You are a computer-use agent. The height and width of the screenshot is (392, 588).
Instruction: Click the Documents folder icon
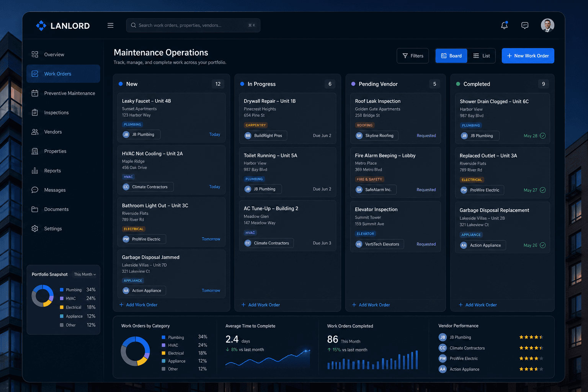(35, 209)
